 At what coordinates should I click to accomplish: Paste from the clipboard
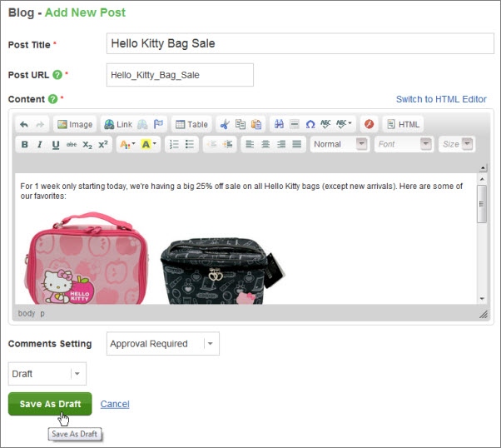pyautogui.click(x=256, y=124)
